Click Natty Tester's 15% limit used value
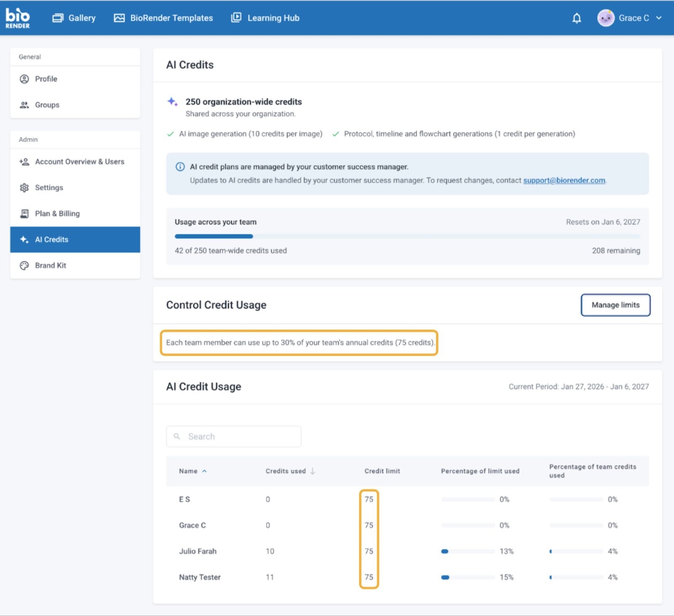Screen dimensions: 674x616 pos(507,577)
